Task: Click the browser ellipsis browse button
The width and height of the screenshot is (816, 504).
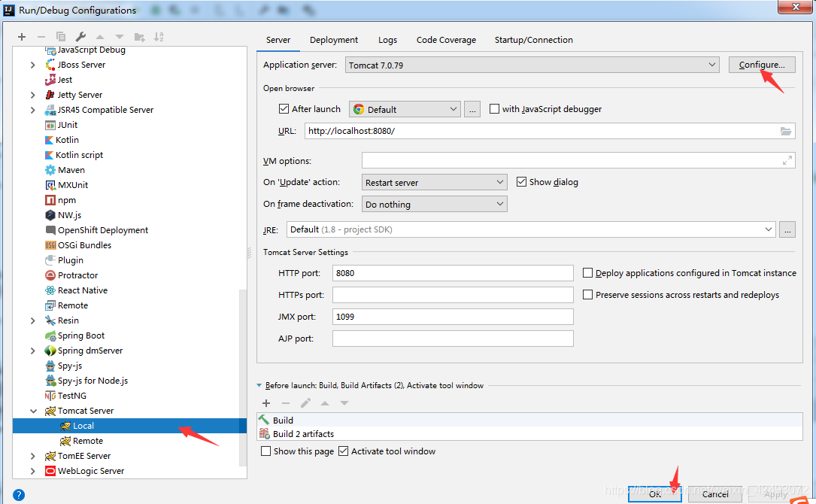Action: point(472,109)
